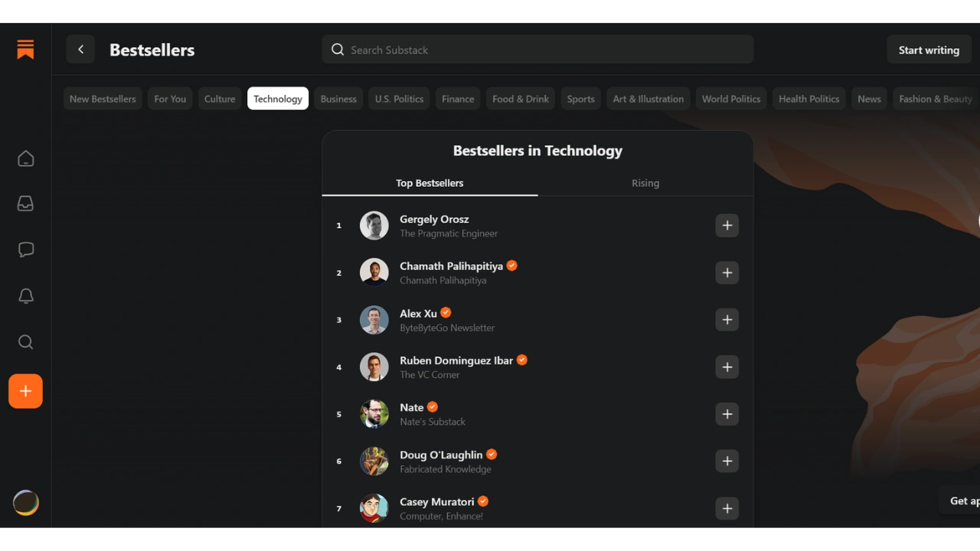Open Nate's avatar picture

click(x=374, y=414)
